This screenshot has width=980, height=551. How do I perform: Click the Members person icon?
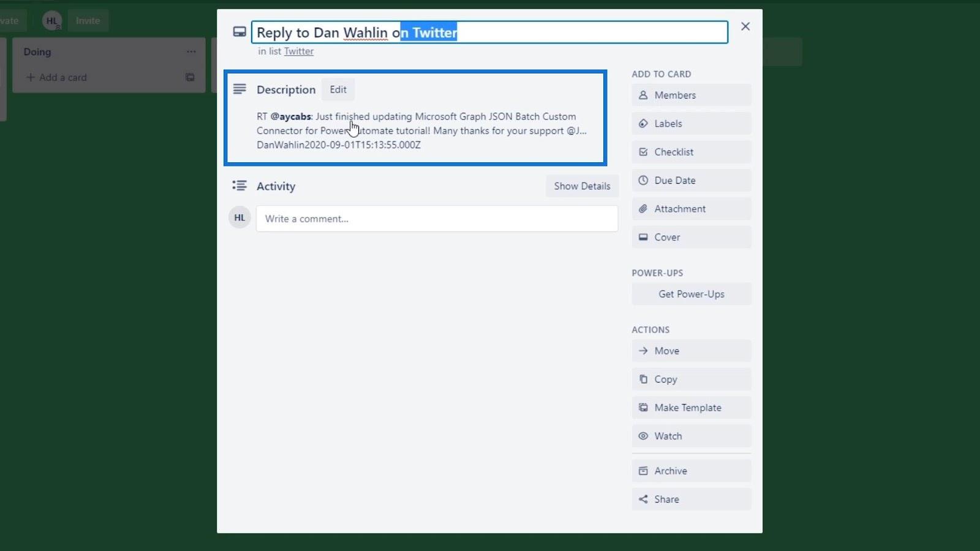point(643,95)
